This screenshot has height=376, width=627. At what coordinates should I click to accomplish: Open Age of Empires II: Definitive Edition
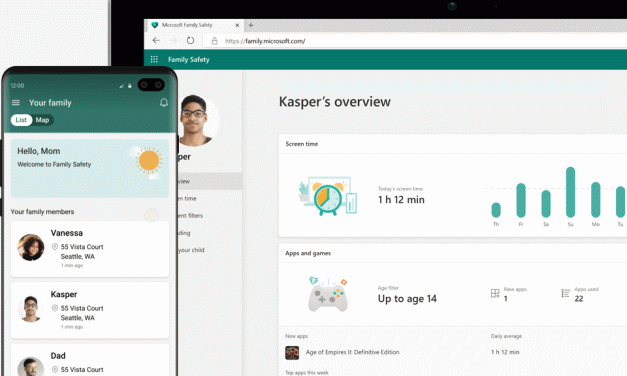[352, 352]
